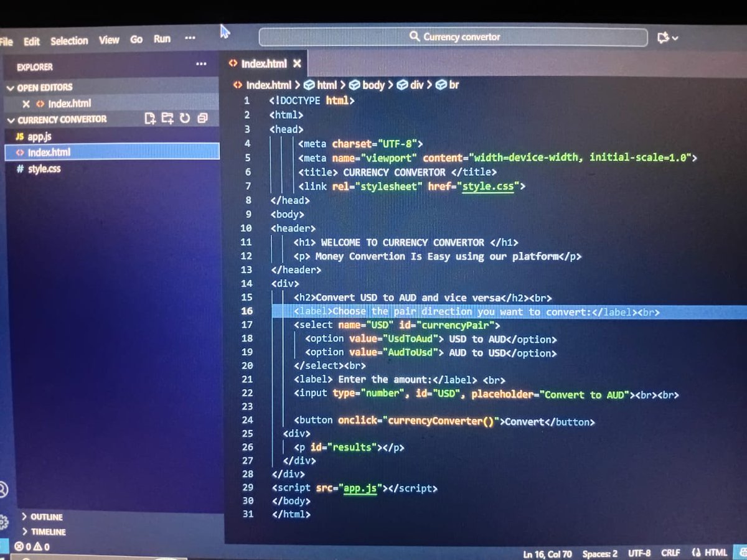747x560 pixels.
Task: Open the View menu
Action: 109,40
